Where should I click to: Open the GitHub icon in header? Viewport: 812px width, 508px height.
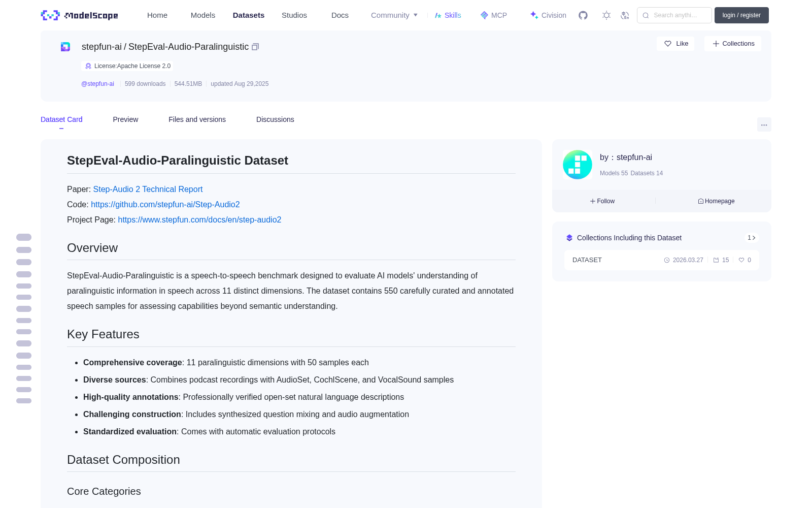click(x=583, y=15)
